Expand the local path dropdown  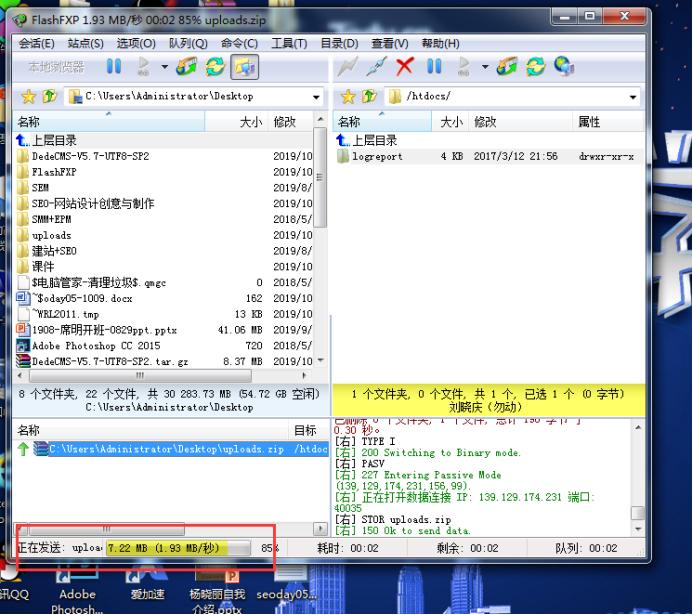pyautogui.click(x=316, y=97)
